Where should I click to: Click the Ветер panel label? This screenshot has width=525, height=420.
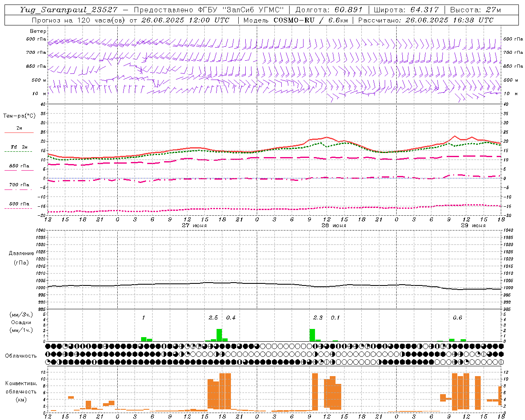38,31
